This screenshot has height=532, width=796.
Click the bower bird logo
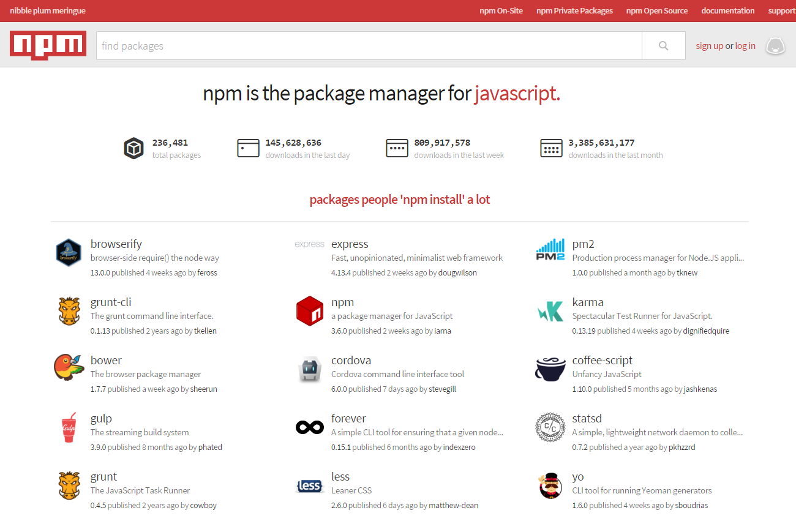68,367
